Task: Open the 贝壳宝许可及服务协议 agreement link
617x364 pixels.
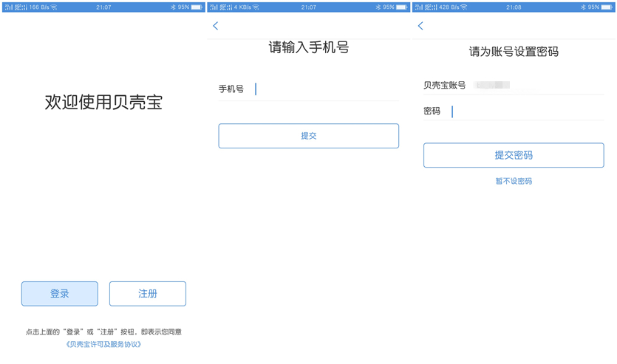Action: [103, 344]
